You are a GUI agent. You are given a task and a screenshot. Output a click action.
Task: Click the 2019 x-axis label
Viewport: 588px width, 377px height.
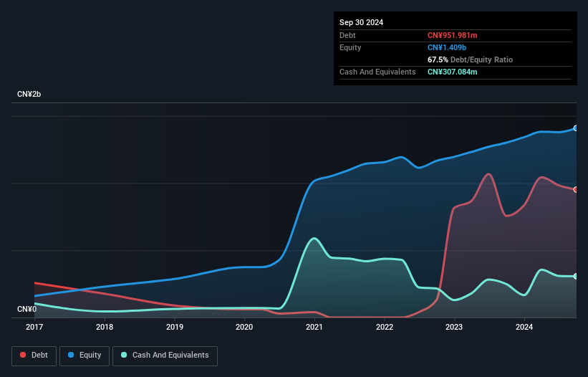point(175,327)
